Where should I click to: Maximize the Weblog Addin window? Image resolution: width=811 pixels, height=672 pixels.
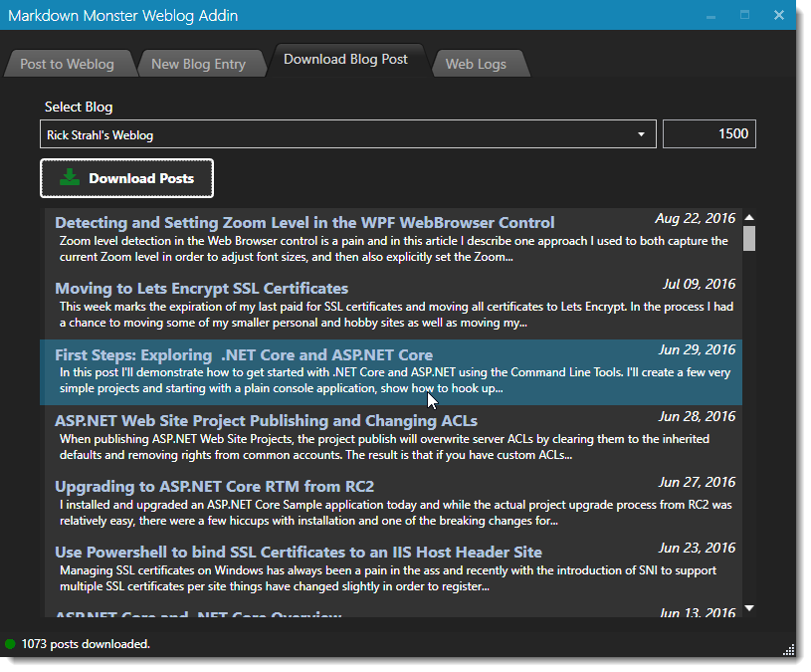[x=744, y=15]
